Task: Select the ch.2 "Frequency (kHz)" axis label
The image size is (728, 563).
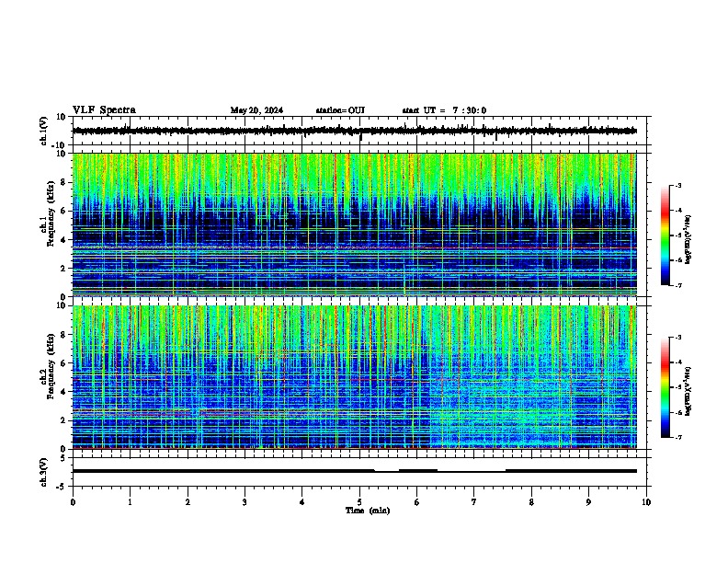Action: tap(51, 366)
